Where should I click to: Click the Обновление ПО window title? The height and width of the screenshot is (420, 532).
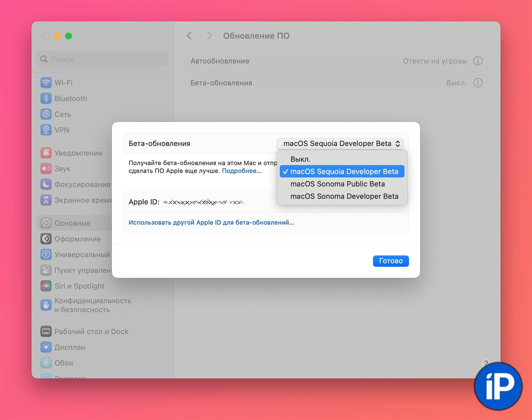tap(256, 36)
